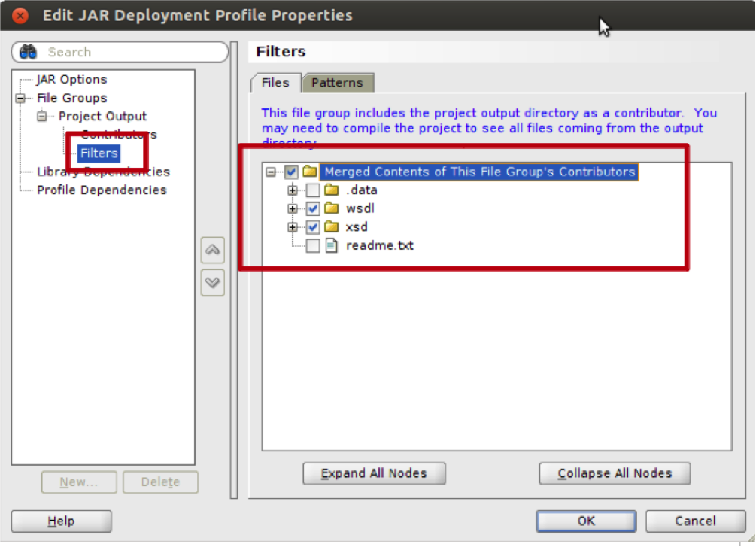
Task: Click the Merged Contents folder icon
Action: [309, 172]
